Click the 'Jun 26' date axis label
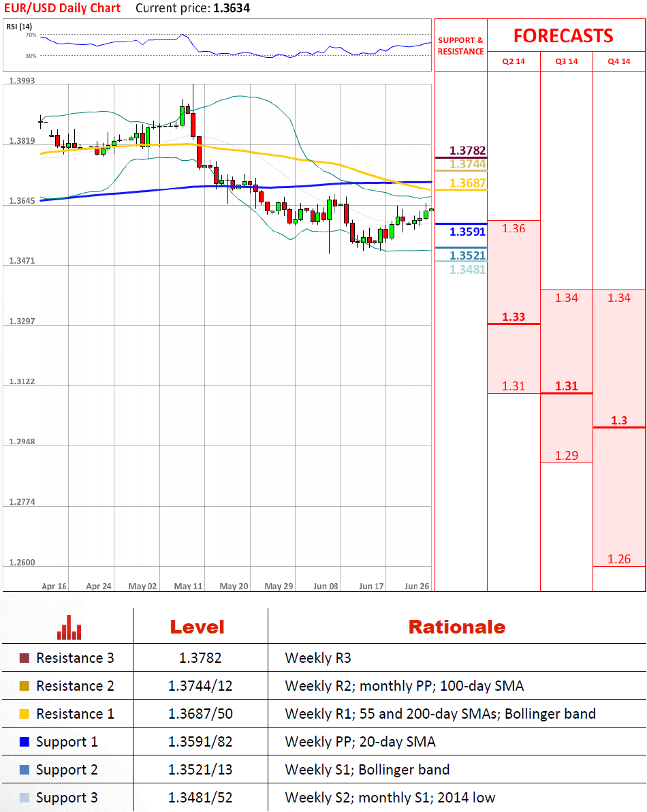Image resolution: width=647 pixels, height=812 pixels. pyautogui.click(x=417, y=587)
